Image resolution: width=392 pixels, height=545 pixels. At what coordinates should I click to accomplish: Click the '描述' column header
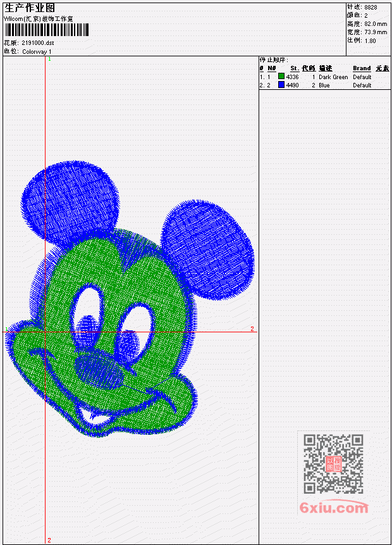(326, 68)
